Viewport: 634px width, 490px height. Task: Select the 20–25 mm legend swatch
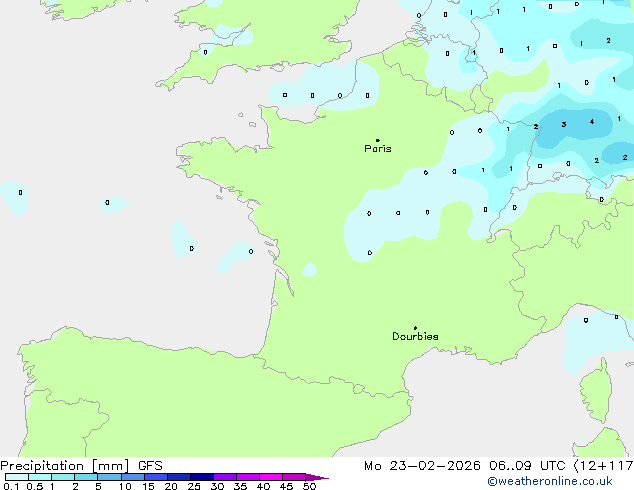point(179,477)
